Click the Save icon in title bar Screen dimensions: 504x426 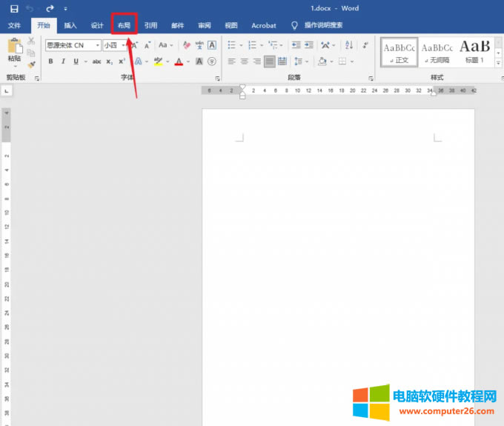click(x=13, y=8)
